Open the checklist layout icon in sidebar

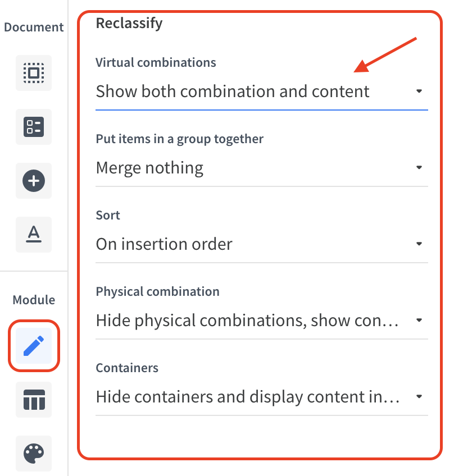34,127
